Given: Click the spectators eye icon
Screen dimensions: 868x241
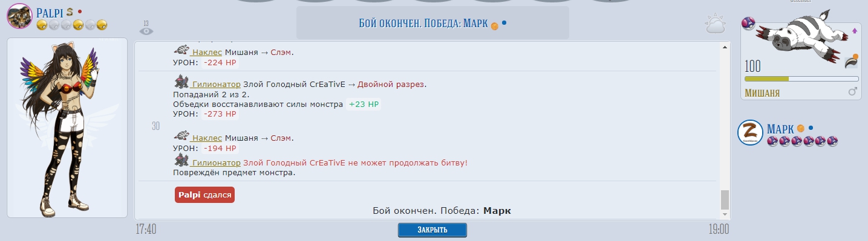Looking at the screenshot, I should [x=146, y=30].
